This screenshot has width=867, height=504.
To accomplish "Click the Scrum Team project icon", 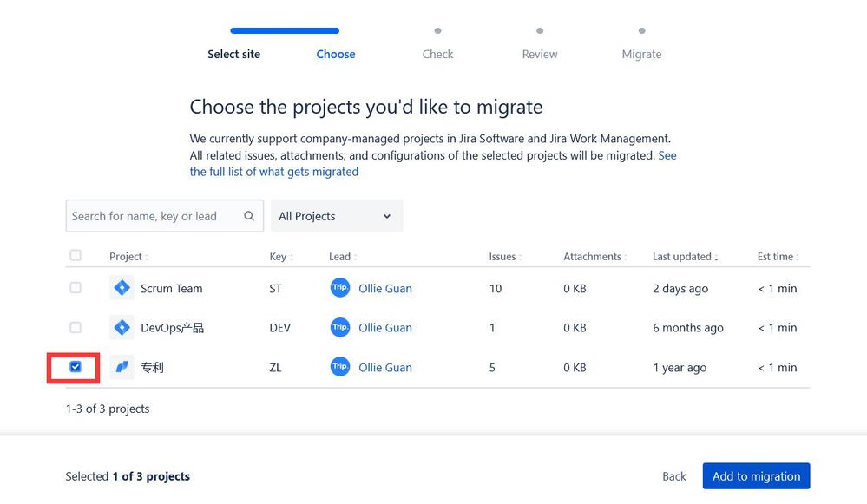I will point(122,288).
